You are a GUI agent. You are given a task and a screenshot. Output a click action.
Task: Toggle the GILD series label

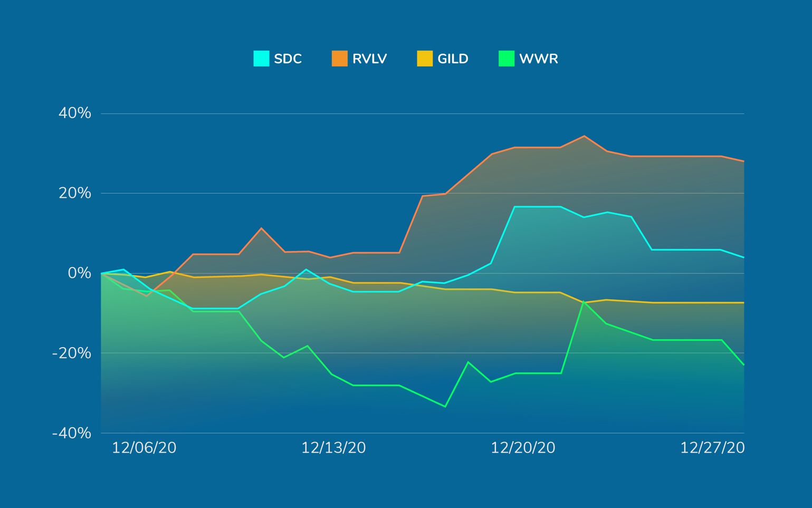click(453, 59)
